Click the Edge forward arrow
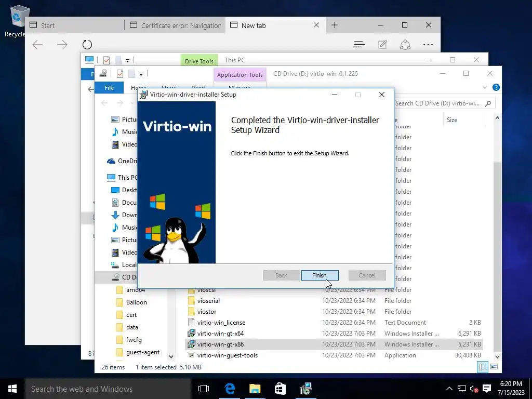 (62, 45)
